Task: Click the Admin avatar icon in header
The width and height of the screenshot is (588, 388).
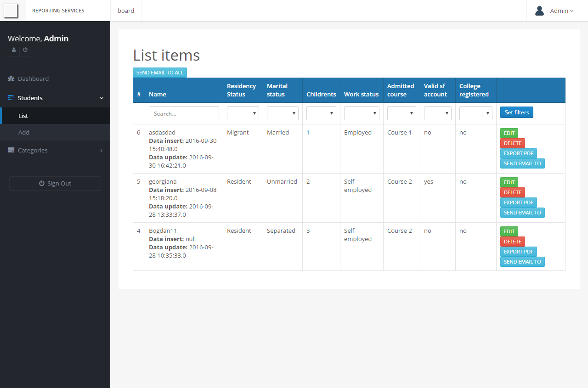Action: click(540, 11)
